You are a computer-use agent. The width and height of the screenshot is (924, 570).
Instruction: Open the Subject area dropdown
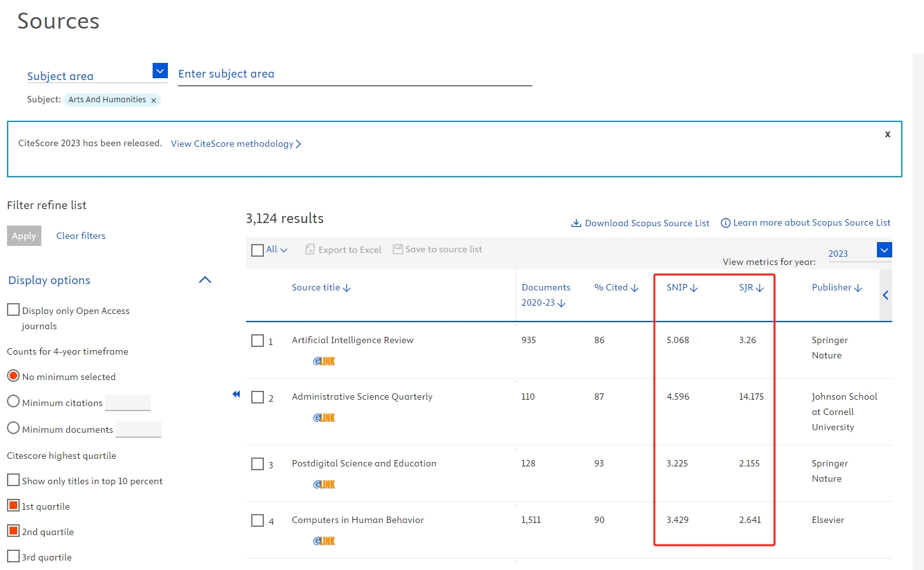[160, 71]
